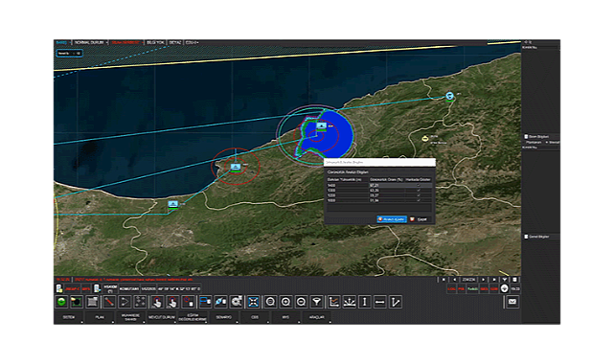Image resolution: width=614 pixels, height=364 pixels.
Task: Click the Kapat button in dialog
Action: pyautogui.click(x=420, y=219)
